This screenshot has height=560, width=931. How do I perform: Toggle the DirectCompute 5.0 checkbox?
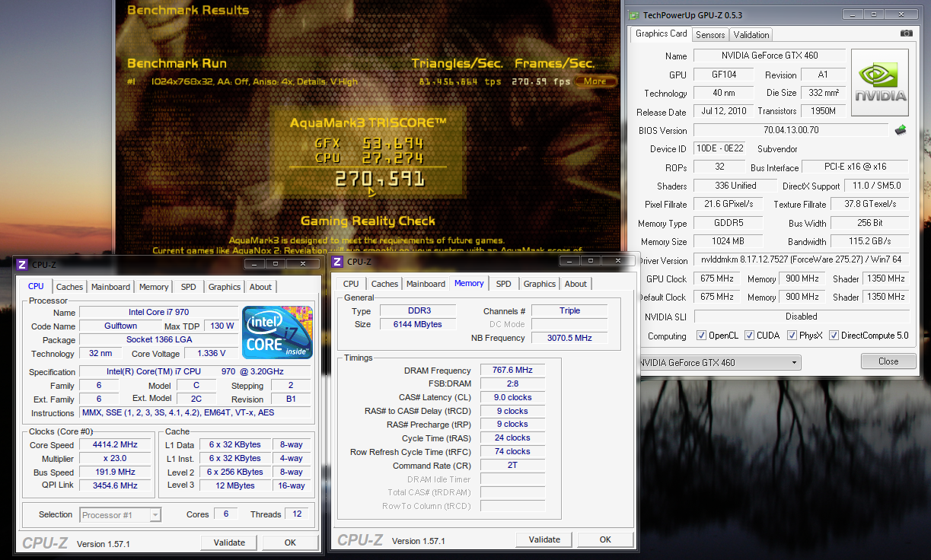pos(834,336)
